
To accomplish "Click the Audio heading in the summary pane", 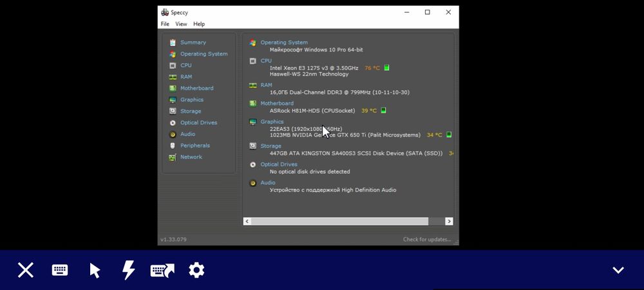I will point(268,183).
